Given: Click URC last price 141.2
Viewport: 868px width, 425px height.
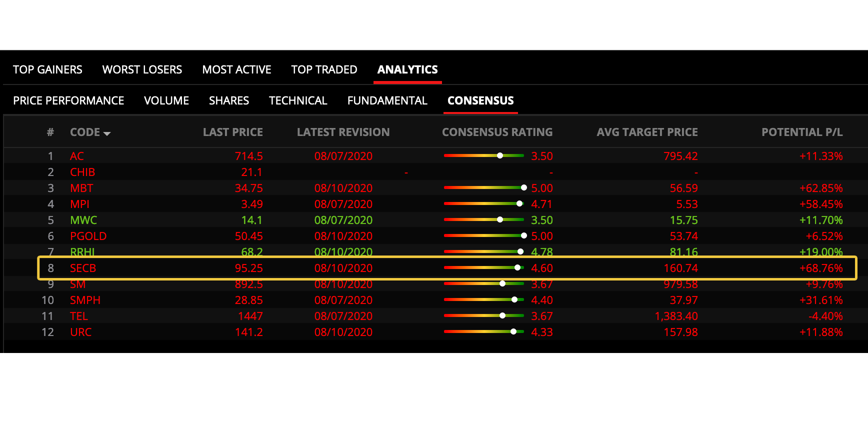Looking at the screenshot, I should [249, 332].
